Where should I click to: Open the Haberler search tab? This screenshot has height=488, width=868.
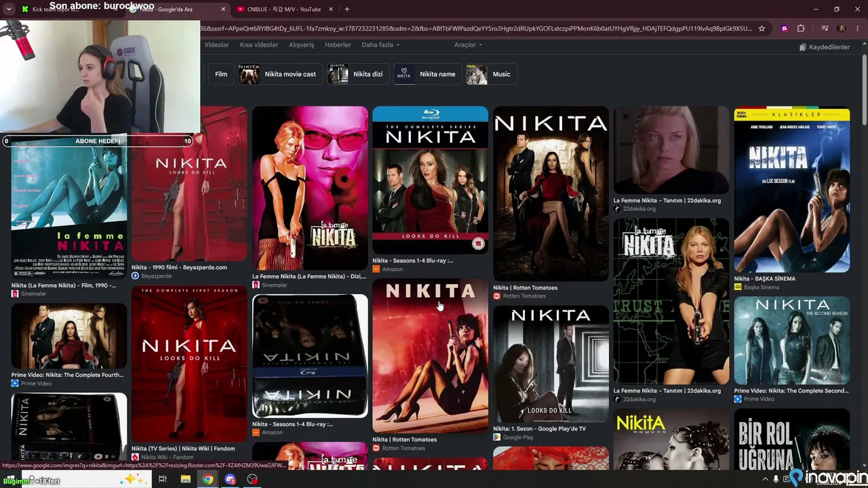[338, 45]
